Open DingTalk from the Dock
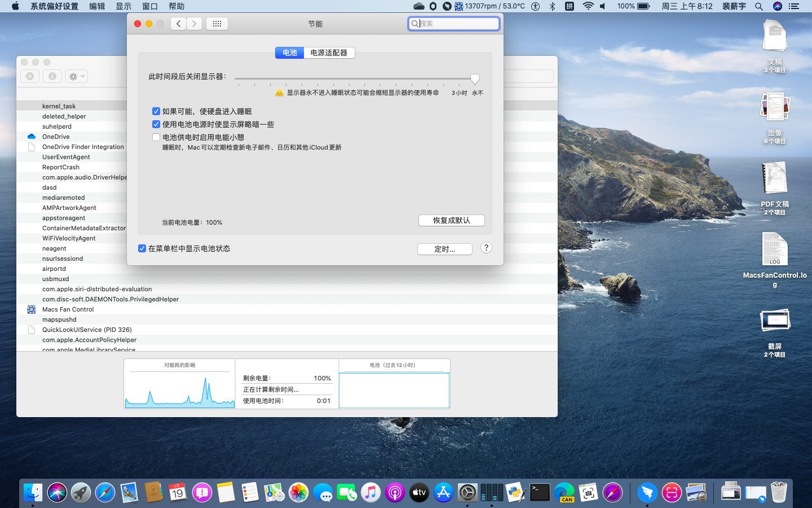Screen dimensions: 812x508 click(x=647, y=492)
